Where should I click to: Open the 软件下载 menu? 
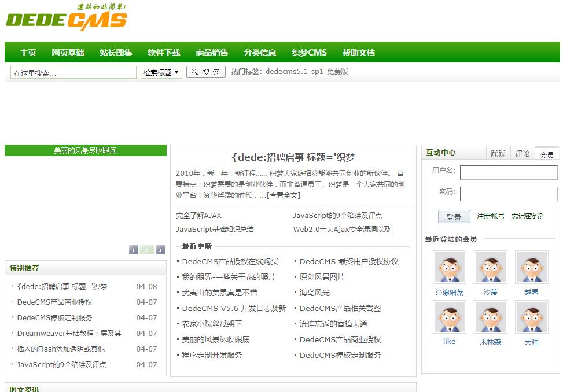click(165, 52)
